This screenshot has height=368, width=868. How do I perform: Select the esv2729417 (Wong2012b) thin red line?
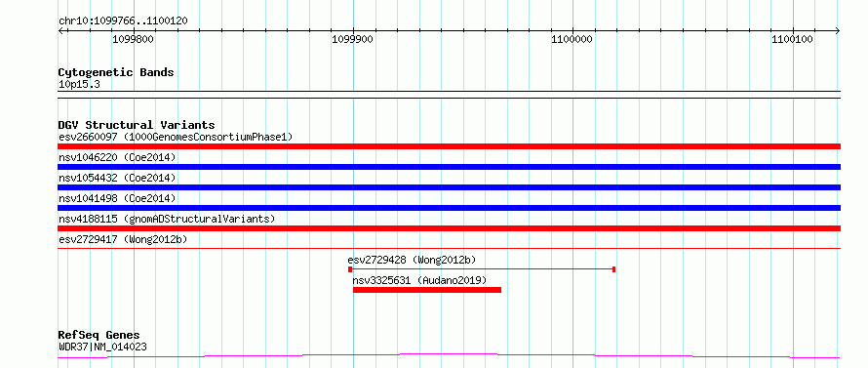pos(449,248)
